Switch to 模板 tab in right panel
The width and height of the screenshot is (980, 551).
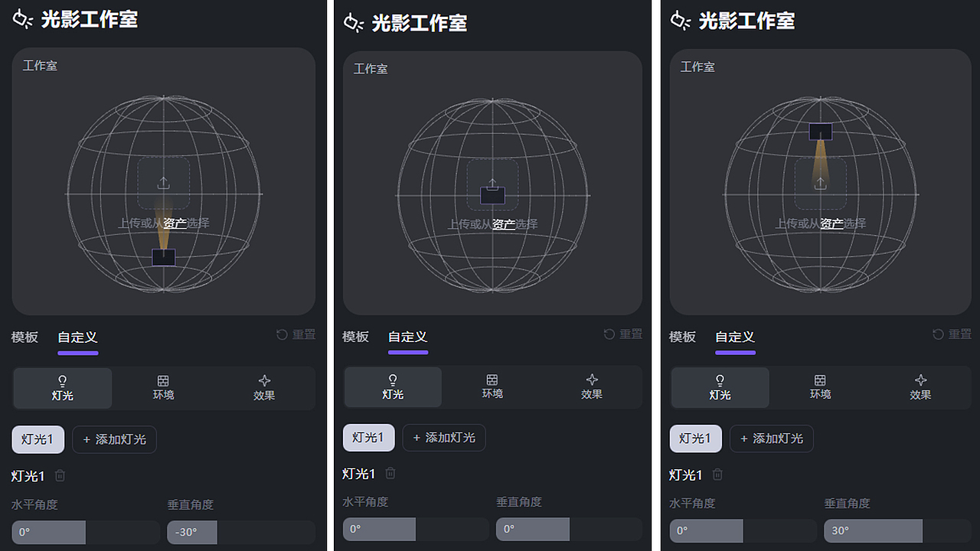click(x=682, y=337)
